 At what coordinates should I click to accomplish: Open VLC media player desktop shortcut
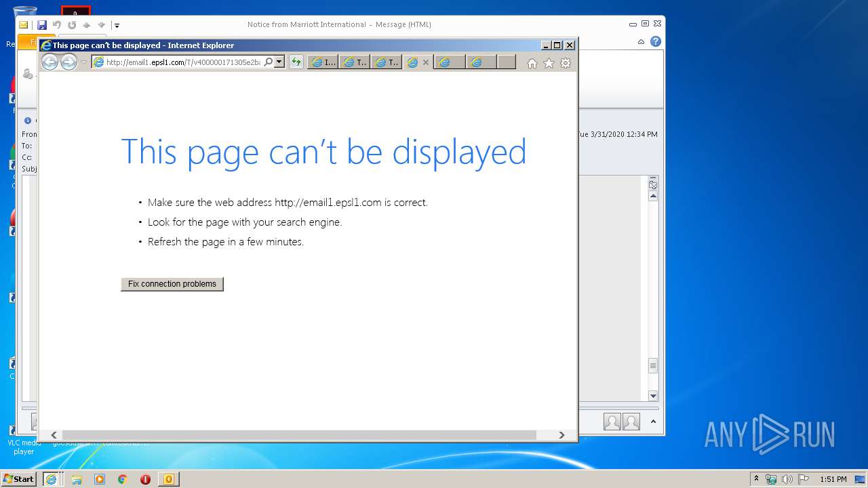(24, 440)
